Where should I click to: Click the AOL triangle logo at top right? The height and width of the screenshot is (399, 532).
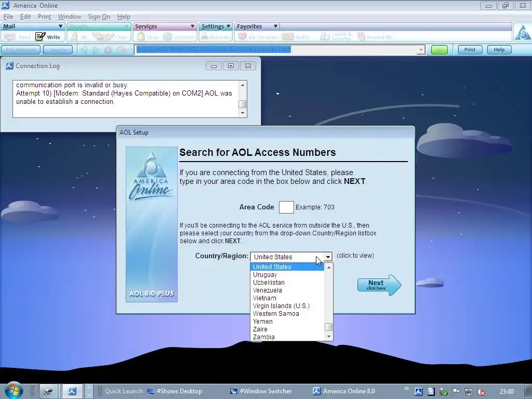tap(522, 33)
